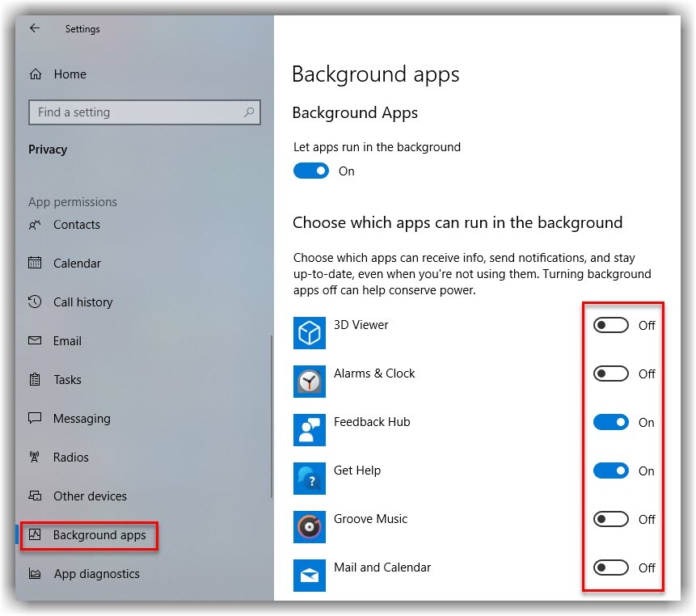Viewport: 696px width, 616px height.
Task: Click the Groove Music app icon
Action: click(310, 527)
